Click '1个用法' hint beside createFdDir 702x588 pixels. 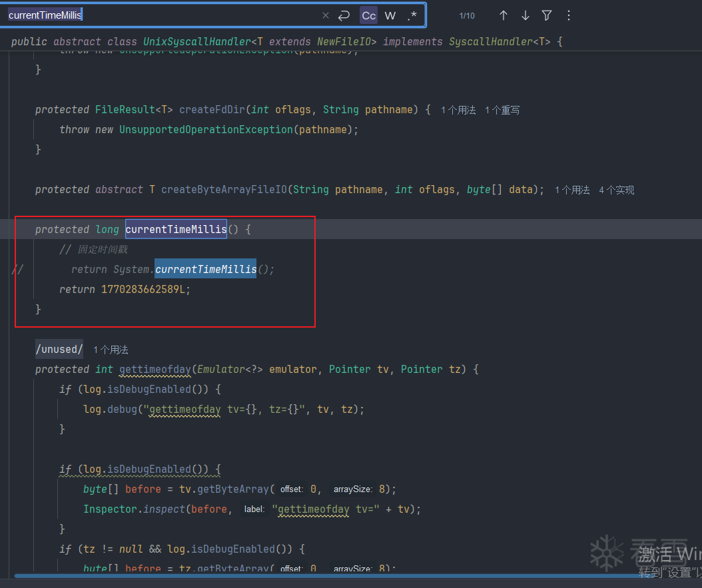(458, 110)
